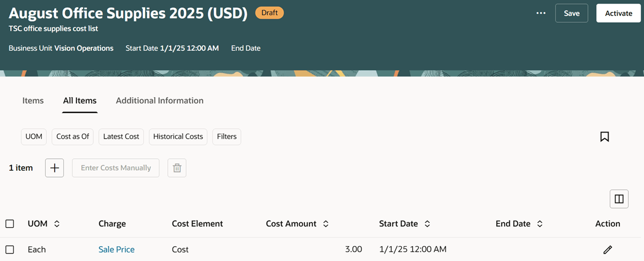This screenshot has width=644, height=261.
Task: Open the Sale Price charge link
Action: point(116,250)
